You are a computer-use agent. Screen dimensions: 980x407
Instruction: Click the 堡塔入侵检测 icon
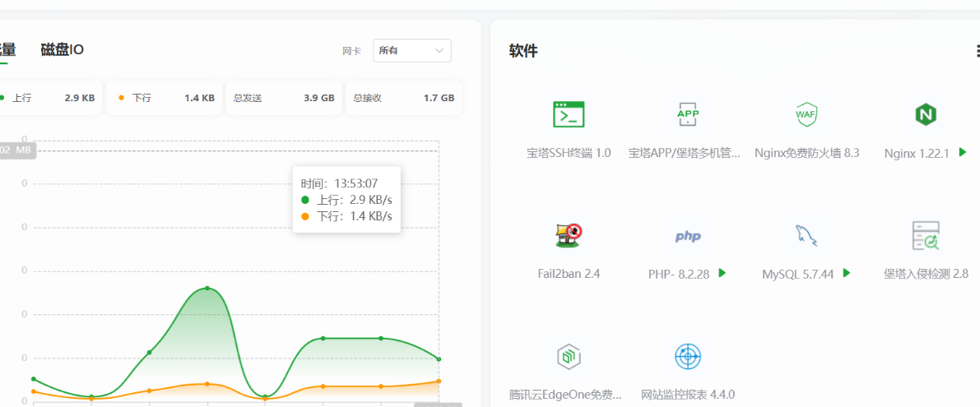(925, 236)
